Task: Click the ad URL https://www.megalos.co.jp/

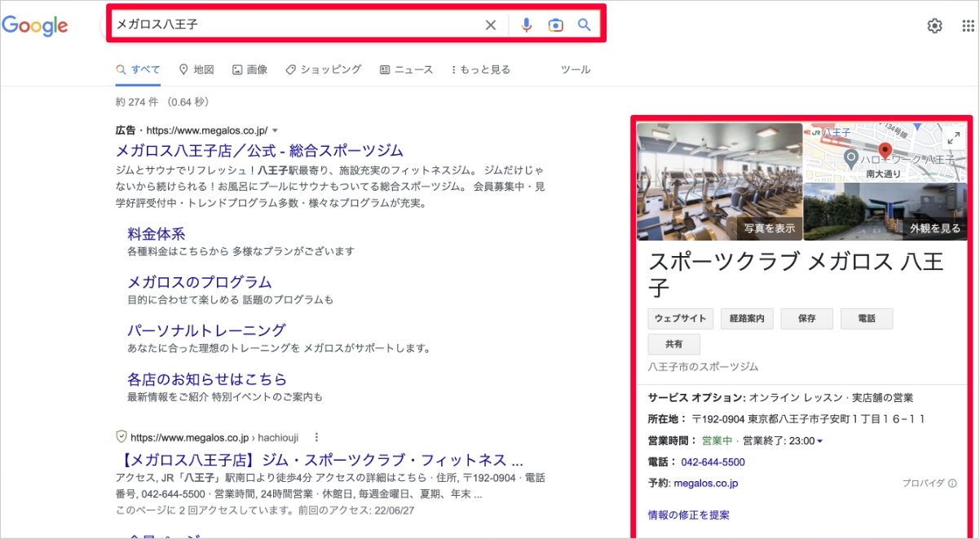Action: pos(206,130)
